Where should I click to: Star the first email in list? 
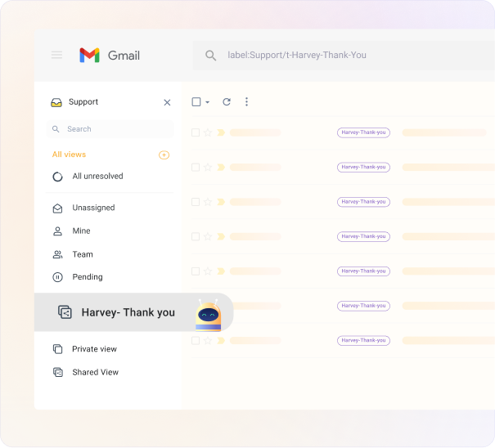click(x=208, y=132)
